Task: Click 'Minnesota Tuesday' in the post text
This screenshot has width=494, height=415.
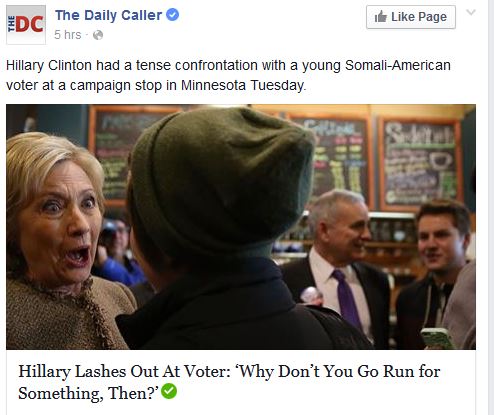Action: pos(243,85)
